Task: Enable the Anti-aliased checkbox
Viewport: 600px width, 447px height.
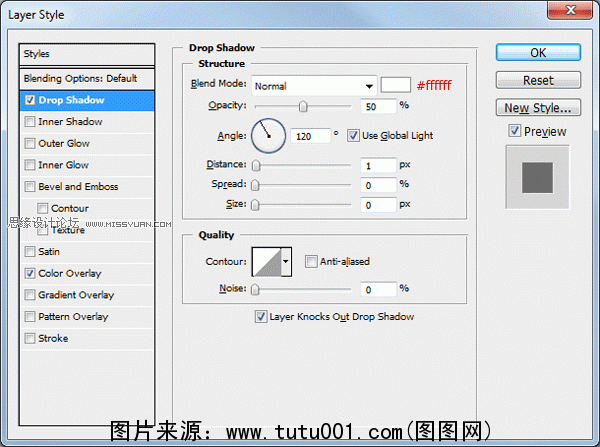Action: [311, 262]
